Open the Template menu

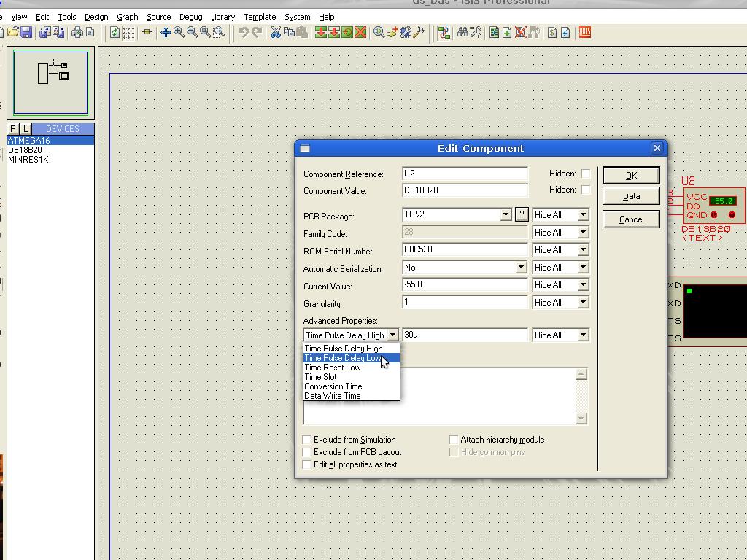[x=259, y=17]
